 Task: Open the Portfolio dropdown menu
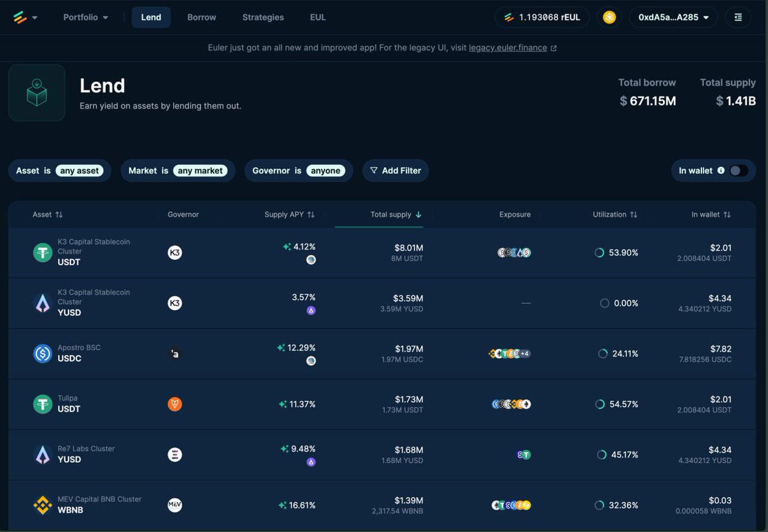tap(86, 17)
